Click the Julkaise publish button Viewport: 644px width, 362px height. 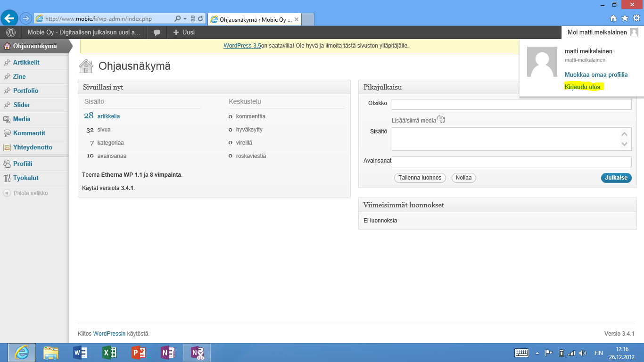tap(616, 178)
